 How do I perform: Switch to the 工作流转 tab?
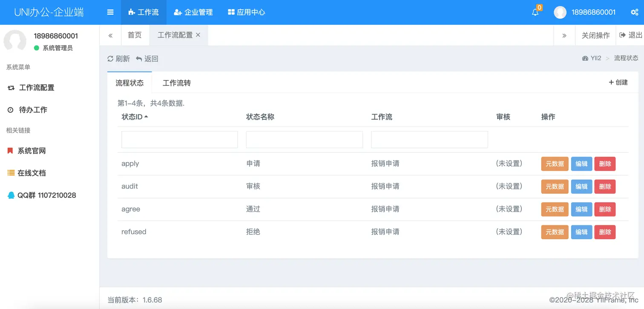coord(176,83)
